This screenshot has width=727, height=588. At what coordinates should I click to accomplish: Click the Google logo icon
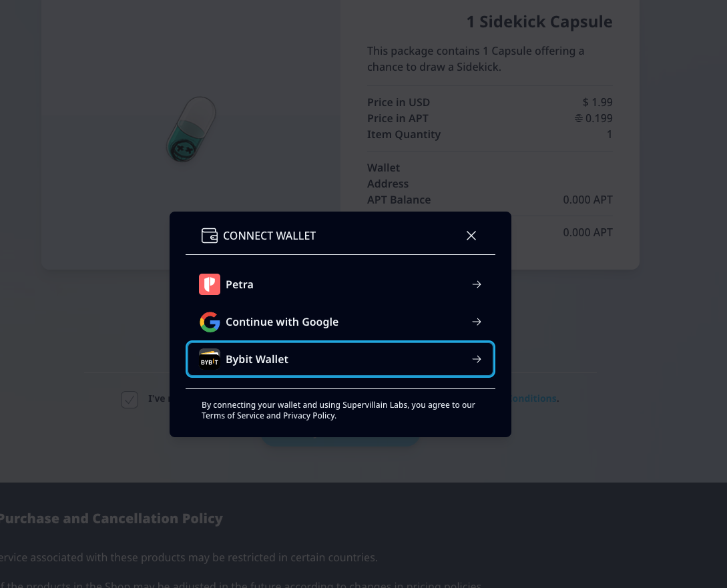pyautogui.click(x=210, y=322)
